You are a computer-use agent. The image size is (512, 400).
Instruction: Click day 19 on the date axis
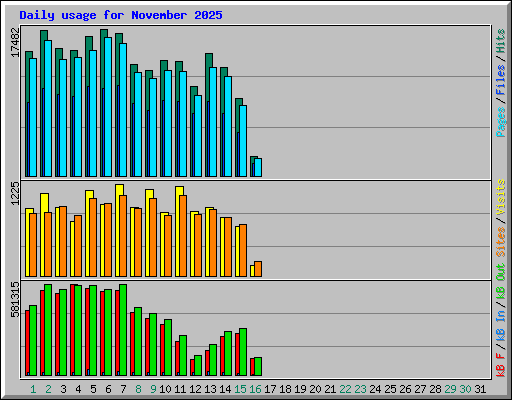click(300, 389)
